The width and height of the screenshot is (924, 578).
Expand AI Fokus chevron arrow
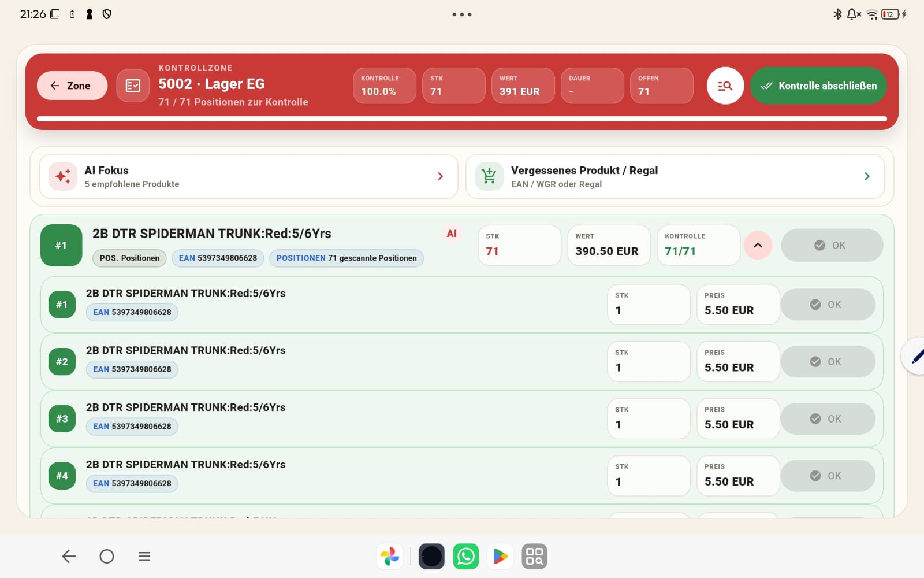(441, 176)
